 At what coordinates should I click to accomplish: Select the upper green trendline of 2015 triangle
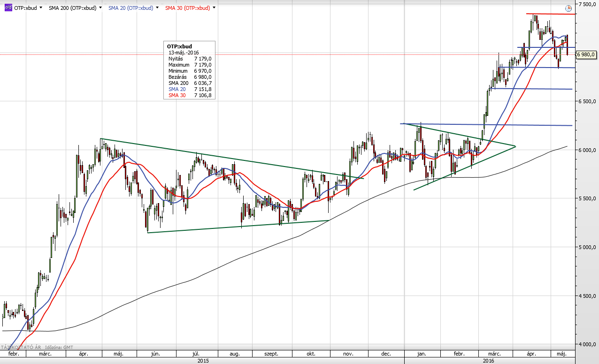click(x=232, y=159)
